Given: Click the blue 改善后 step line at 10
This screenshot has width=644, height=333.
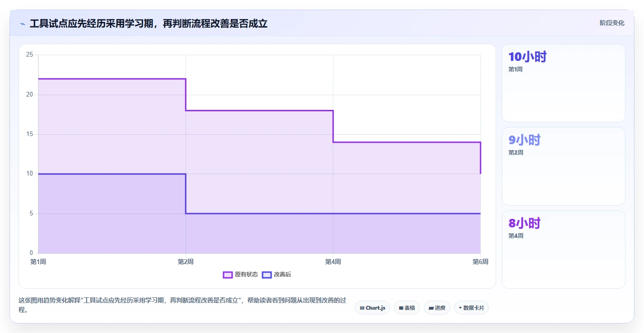Looking at the screenshot, I should point(112,174).
